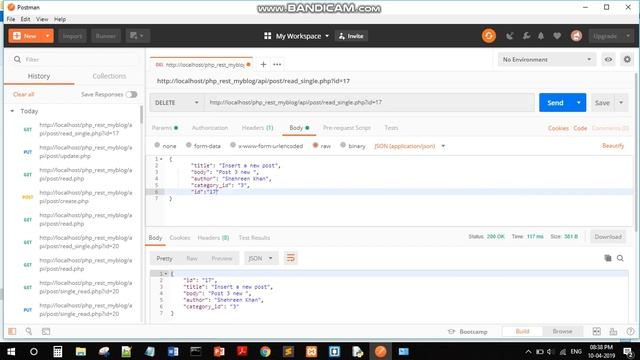Open JSON (application/json) content type dropdown
The height and width of the screenshot is (360, 640).
pyautogui.click(x=409, y=146)
